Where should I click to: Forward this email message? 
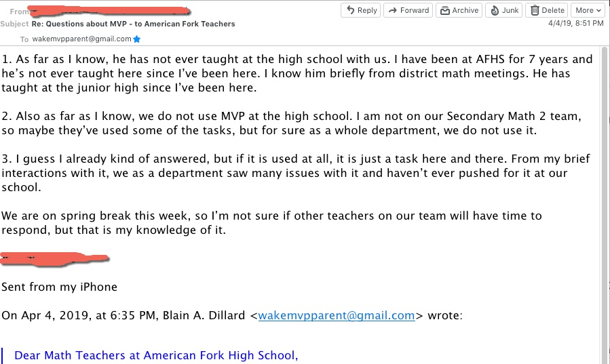[x=408, y=10]
